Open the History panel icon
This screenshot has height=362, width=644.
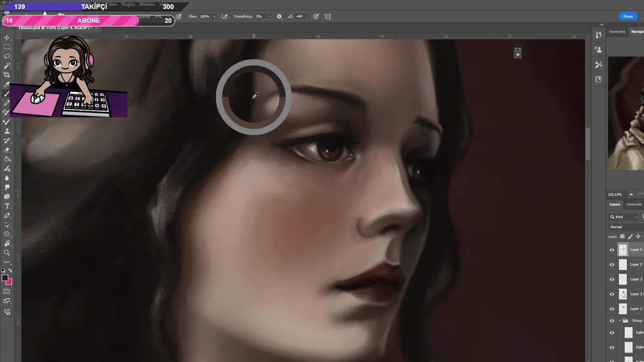coord(598,35)
